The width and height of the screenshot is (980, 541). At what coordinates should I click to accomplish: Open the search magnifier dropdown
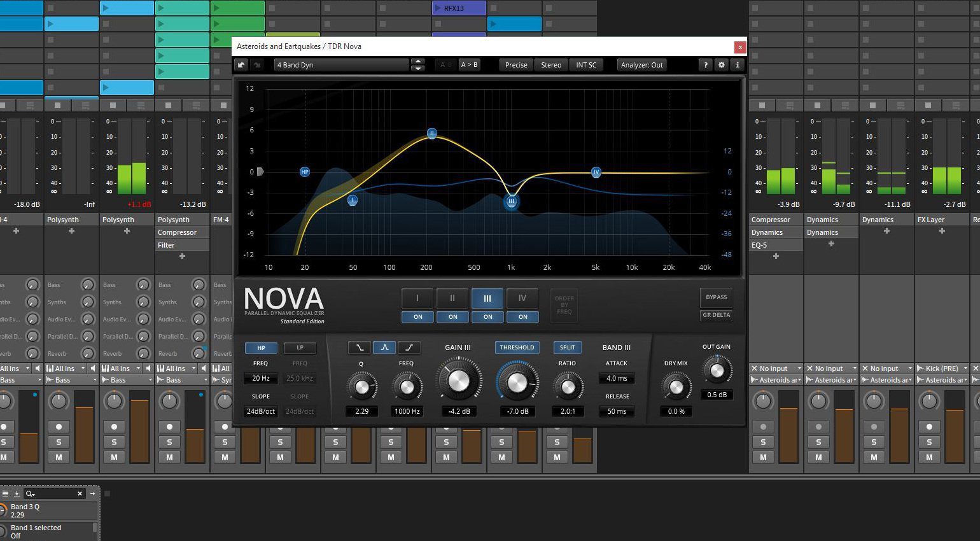(x=30, y=493)
